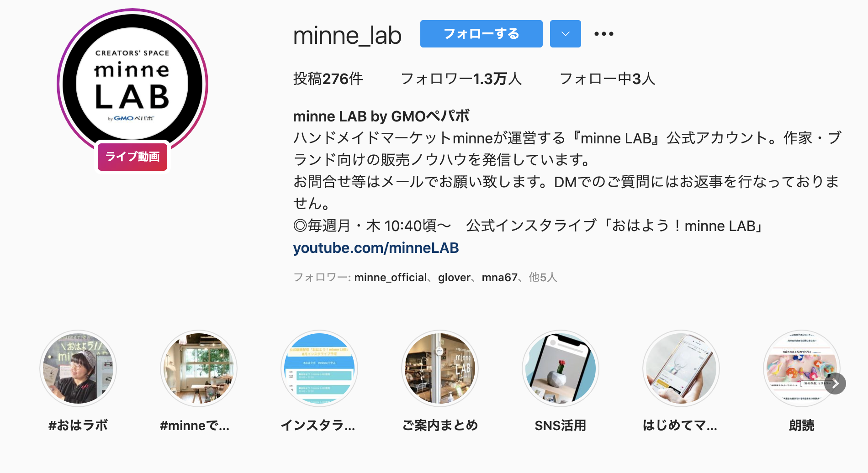Open the はじめてマ... story highlight

pyautogui.click(x=681, y=368)
